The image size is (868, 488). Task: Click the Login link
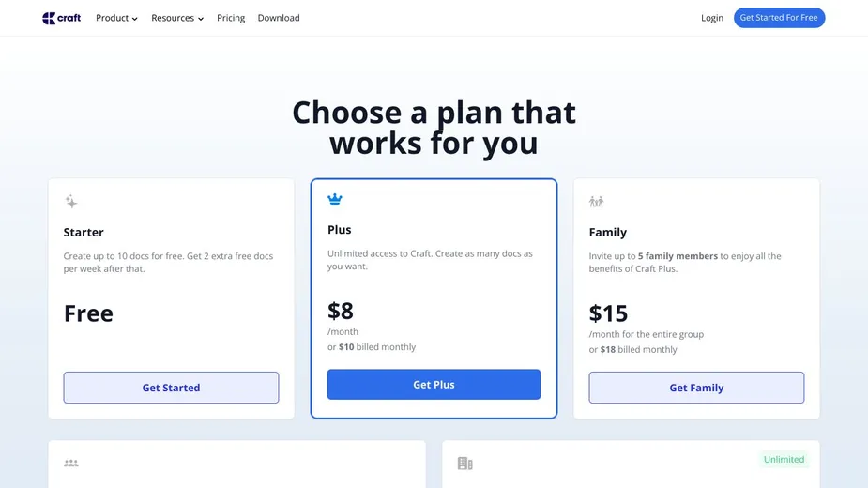tap(712, 18)
